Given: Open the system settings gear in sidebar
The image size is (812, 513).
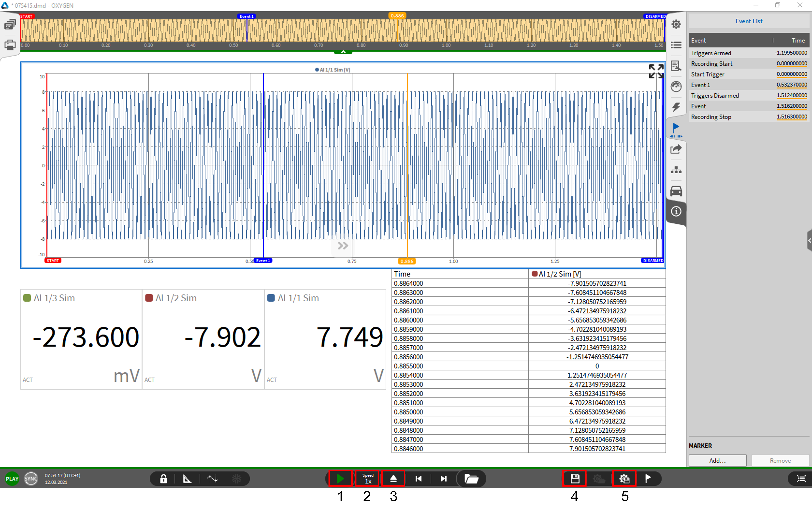Looking at the screenshot, I should tap(676, 24).
